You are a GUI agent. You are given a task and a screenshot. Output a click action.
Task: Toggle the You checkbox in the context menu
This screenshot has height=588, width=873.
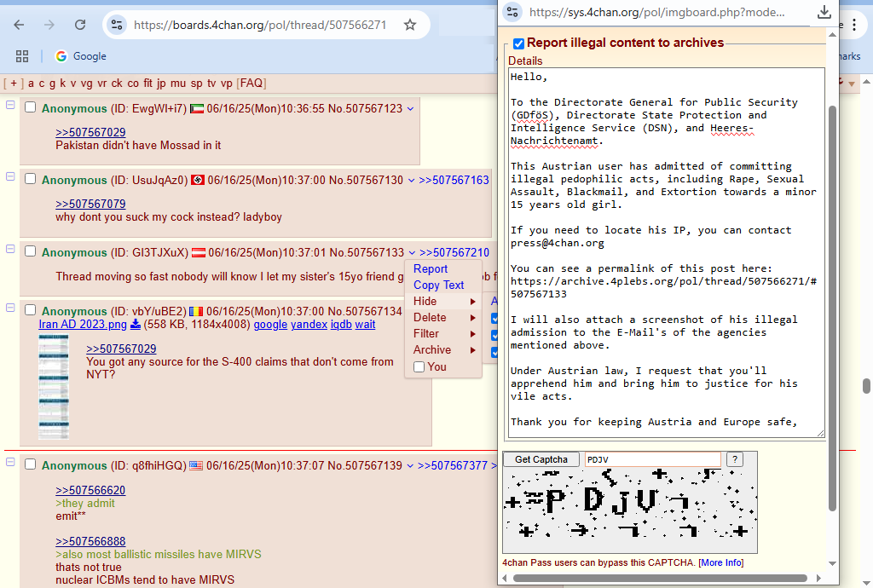(419, 366)
